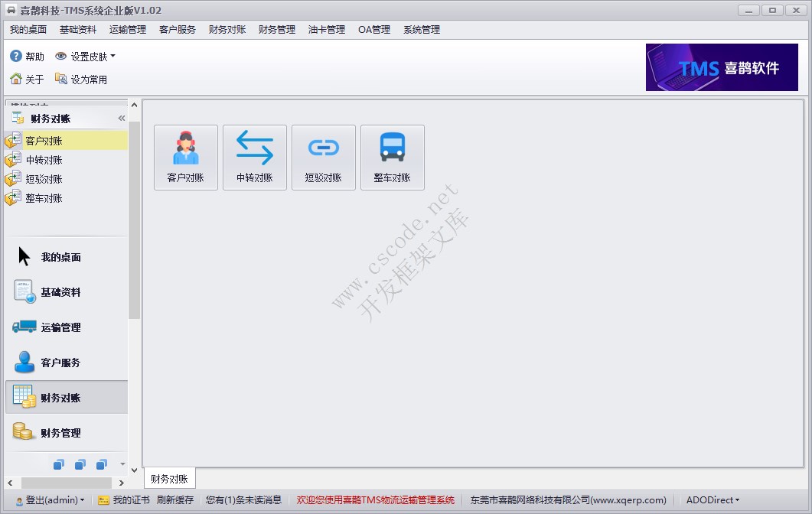Switch to the 财务对账 bottom tab
The image size is (812, 514).
click(169, 479)
